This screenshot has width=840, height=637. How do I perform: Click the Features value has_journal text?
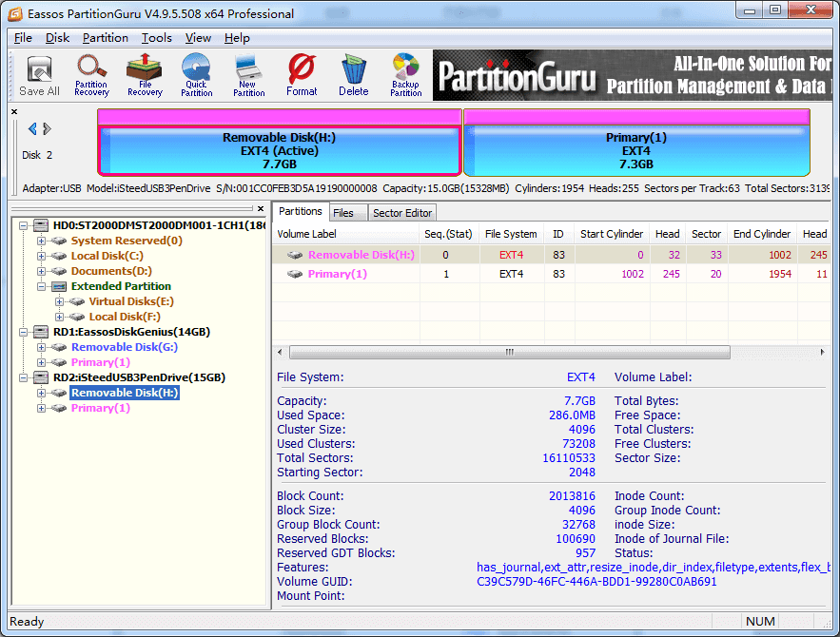tap(653, 568)
